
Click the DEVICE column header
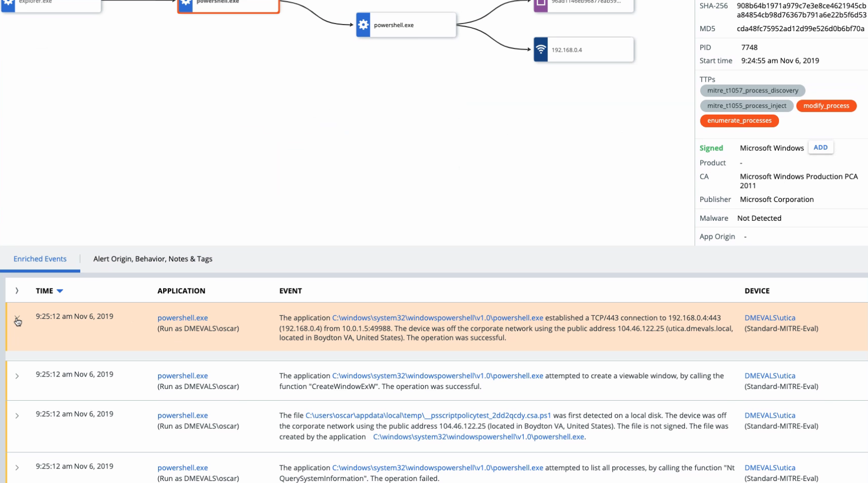coord(757,291)
